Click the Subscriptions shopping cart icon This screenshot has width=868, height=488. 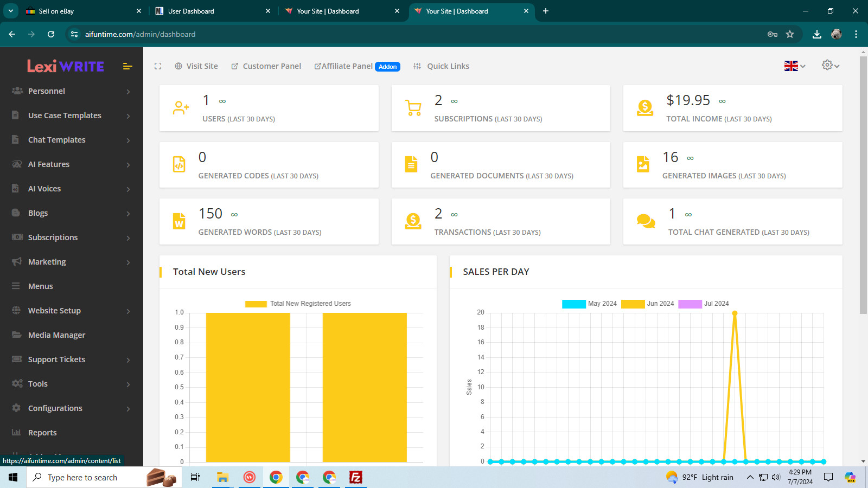pos(413,108)
